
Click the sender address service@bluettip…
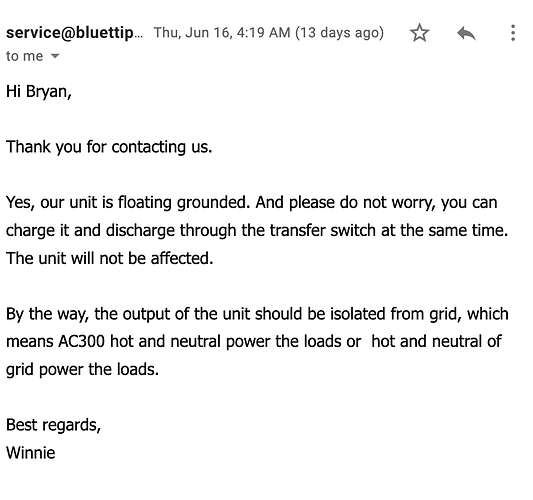click(74, 33)
